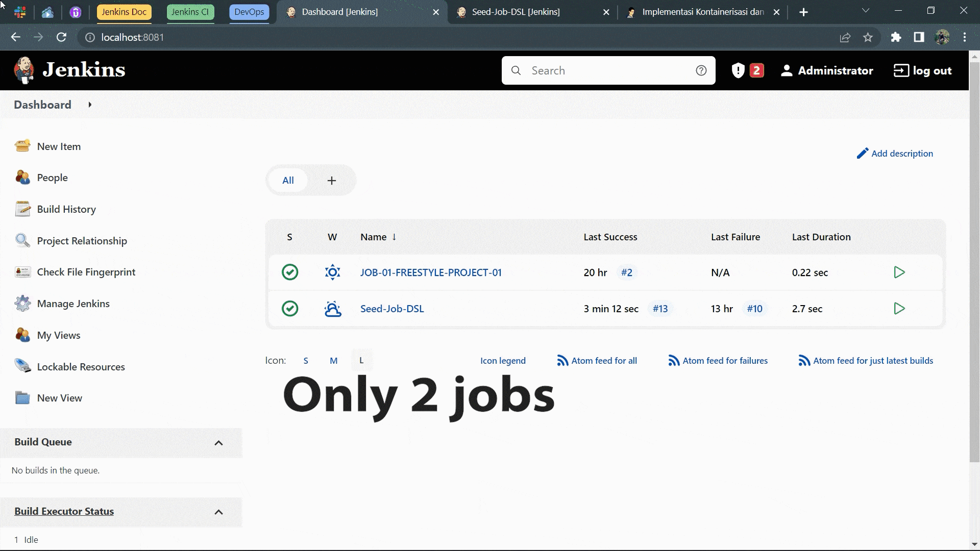Click Lockable Resources icon
The height and width of the screenshot is (551, 980).
(x=22, y=366)
